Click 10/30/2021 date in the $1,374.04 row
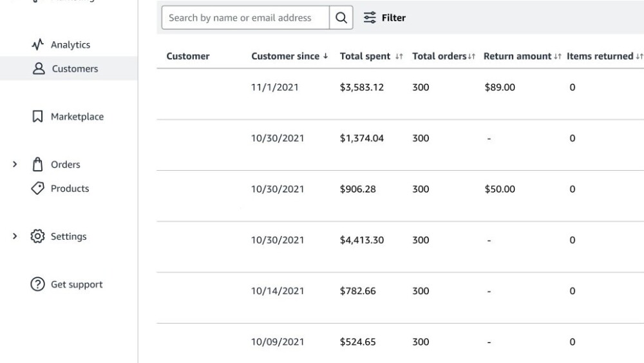This screenshot has width=644, height=363. click(278, 138)
